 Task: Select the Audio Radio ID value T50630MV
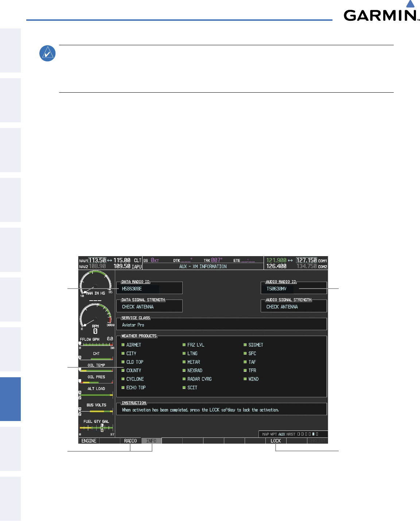[x=276, y=289]
